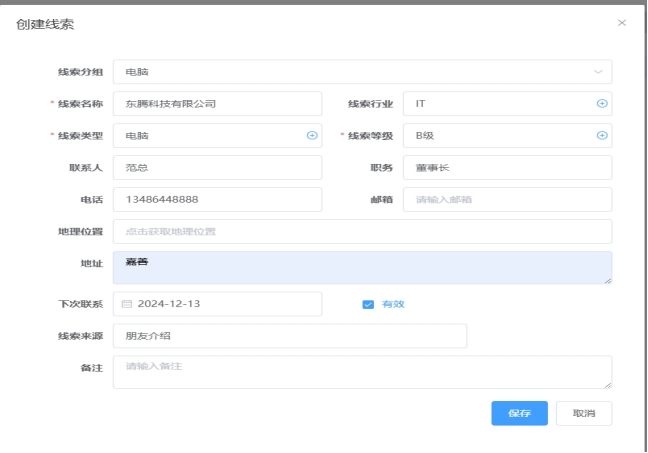
Task: Expand the 线索分组 dropdown arrow
Action: [x=599, y=72]
